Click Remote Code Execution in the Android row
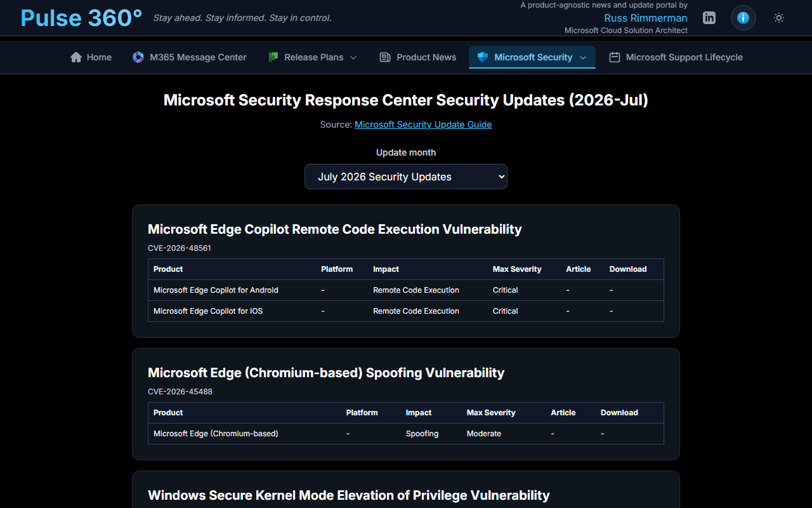This screenshot has width=812, height=508. (416, 290)
